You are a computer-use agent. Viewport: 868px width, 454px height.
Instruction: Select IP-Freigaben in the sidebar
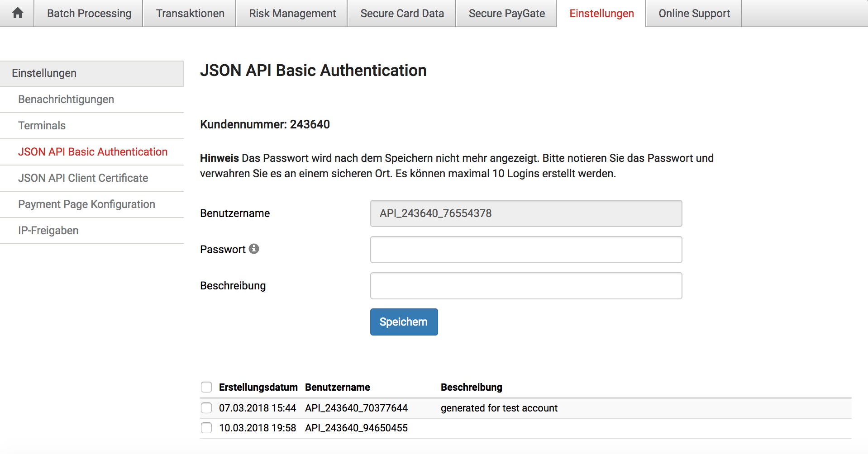click(48, 231)
